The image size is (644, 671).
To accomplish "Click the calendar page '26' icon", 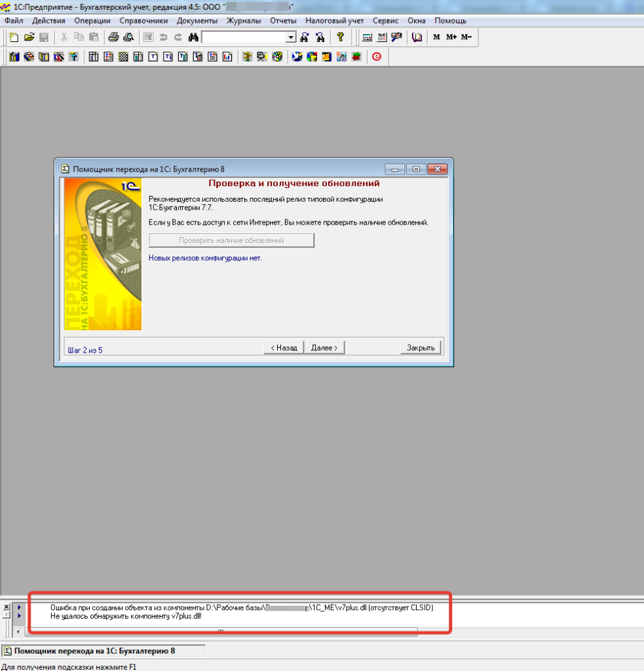I will click(326, 56).
